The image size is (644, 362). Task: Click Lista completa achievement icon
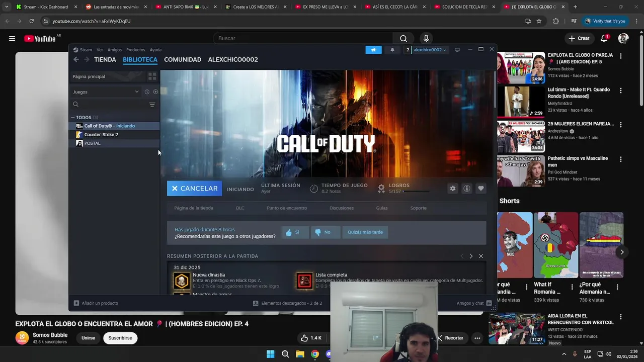click(x=304, y=281)
